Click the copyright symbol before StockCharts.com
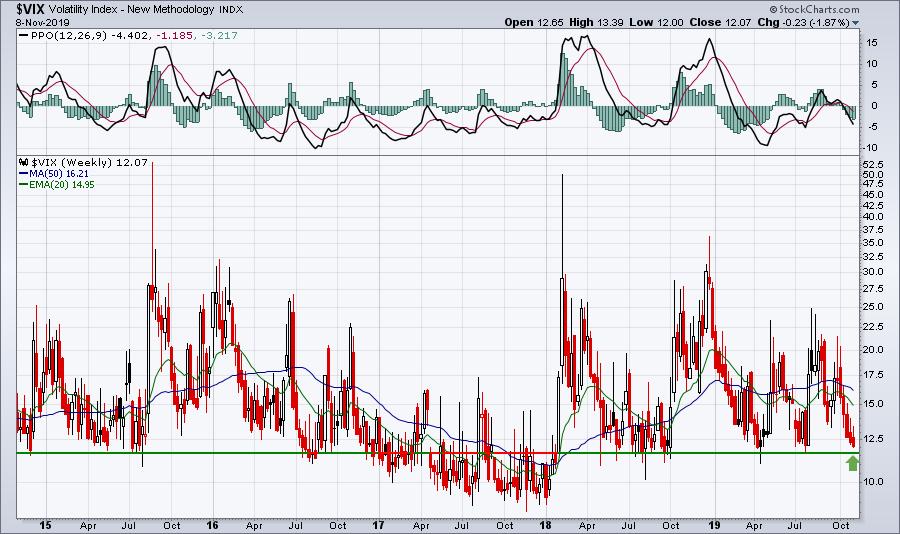The width and height of the screenshot is (900, 534). point(774,9)
